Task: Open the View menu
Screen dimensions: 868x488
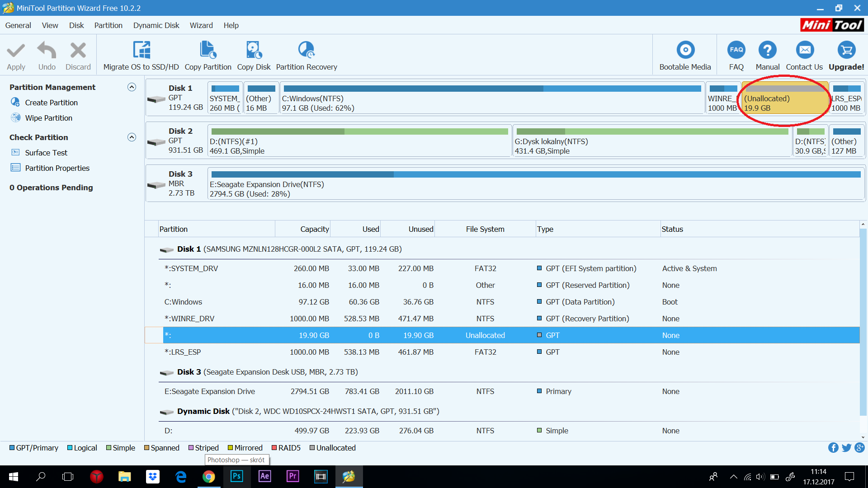Action: point(50,25)
